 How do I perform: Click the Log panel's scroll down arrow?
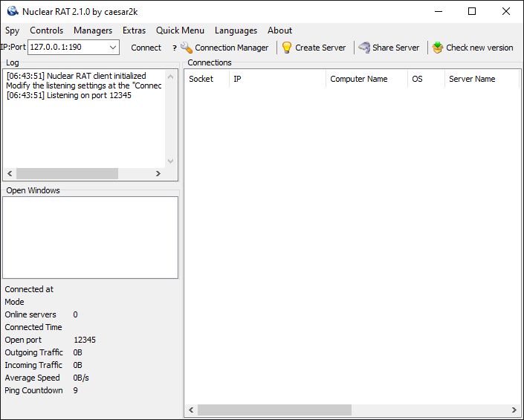(x=170, y=161)
